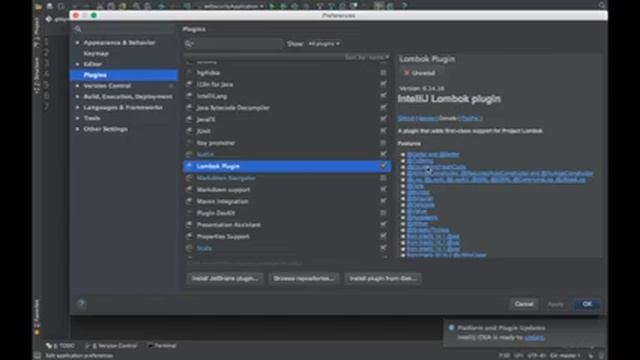Select Plugins in the settings list
The image size is (640, 360).
pos(124,75)
